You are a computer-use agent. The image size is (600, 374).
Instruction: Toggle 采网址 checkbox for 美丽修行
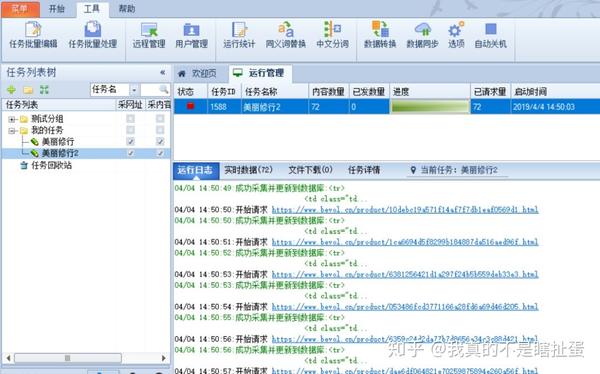coord(130,142)
